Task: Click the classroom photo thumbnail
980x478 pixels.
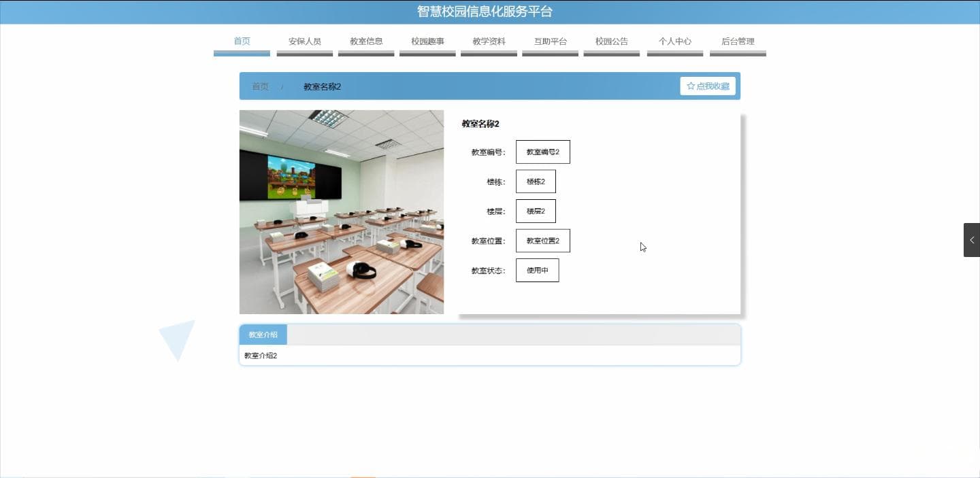Action: pos(342,212)
